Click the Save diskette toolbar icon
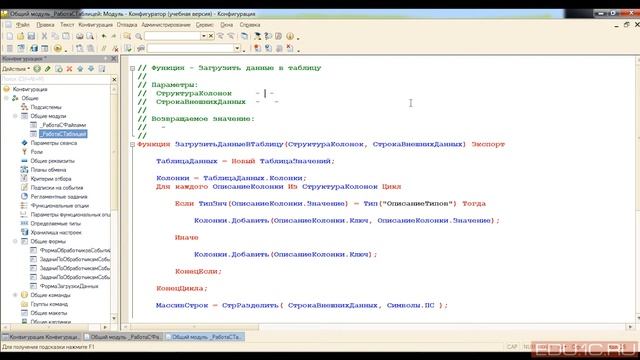This screenshot has width=640, height=360. [31, 36]
